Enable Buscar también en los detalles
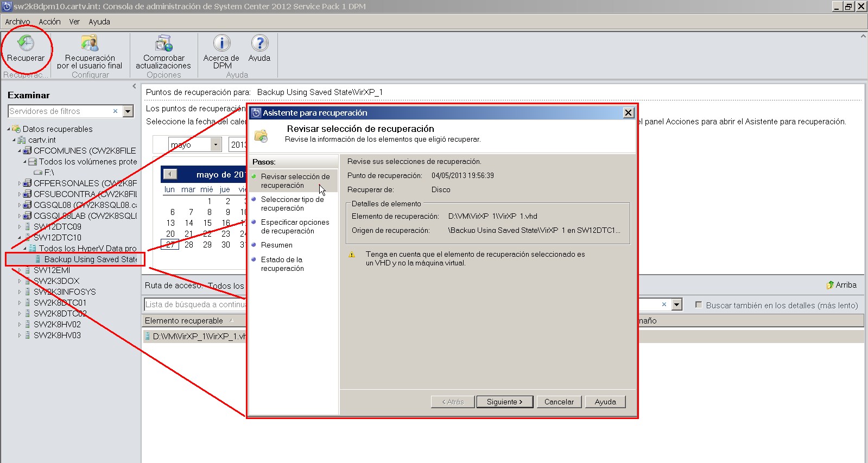Image resolution: width=868 pixels, height=463 pixels. (699, 305)
